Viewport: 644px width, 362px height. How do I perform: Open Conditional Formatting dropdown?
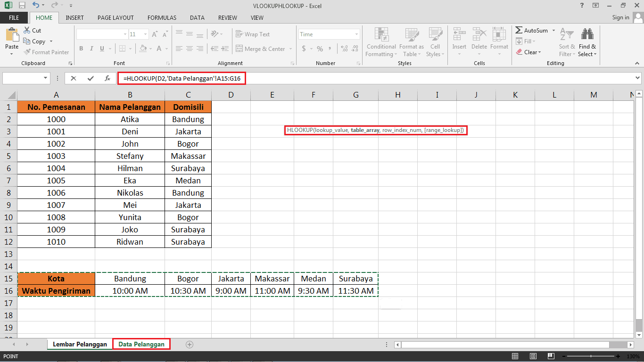(x=381, y=41)
